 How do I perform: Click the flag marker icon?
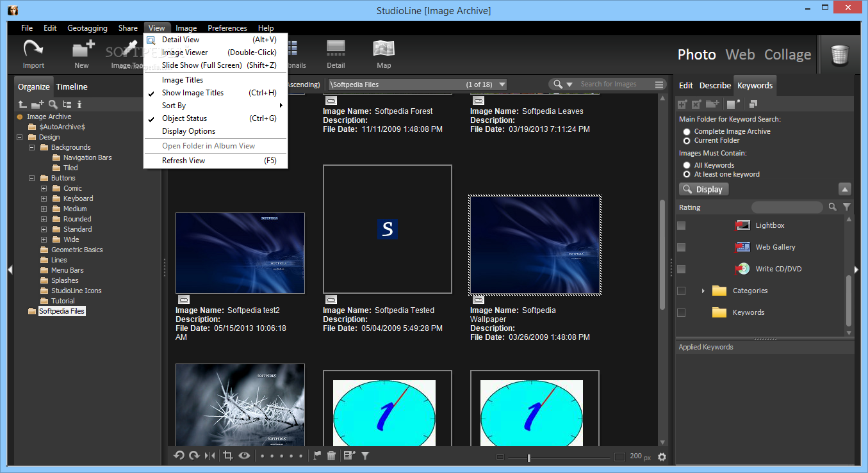pos(317,456)
